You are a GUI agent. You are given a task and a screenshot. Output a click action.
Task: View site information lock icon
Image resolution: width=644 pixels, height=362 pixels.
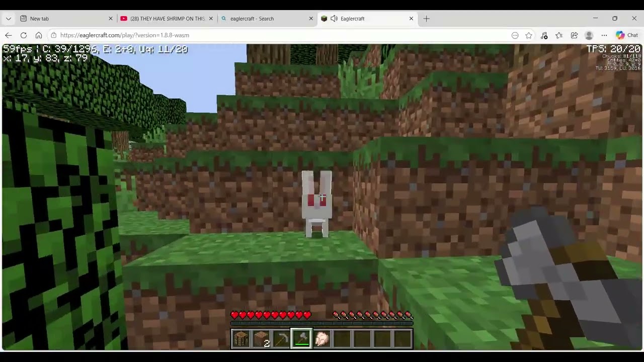click(x=53, y=35)
